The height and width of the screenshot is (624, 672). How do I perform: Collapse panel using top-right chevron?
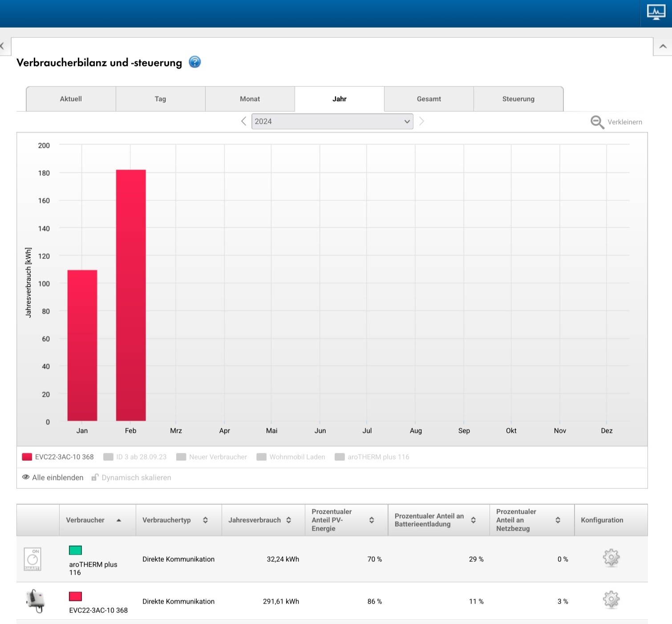(663, 46)
